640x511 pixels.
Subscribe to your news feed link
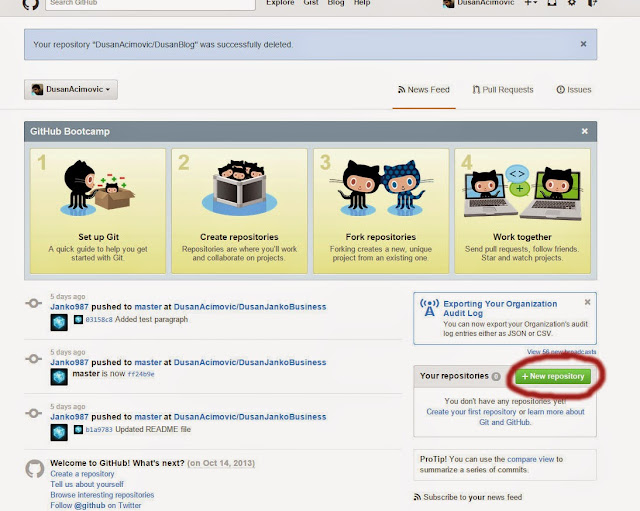[473, 497]
